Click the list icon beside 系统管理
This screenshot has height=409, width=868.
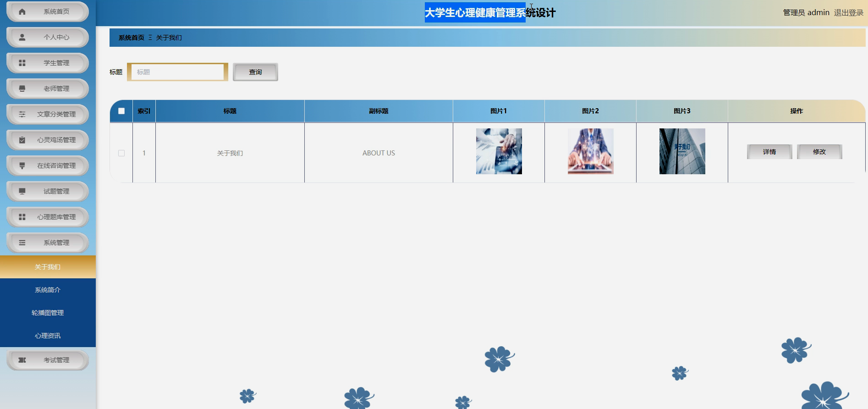coord(22,243)
